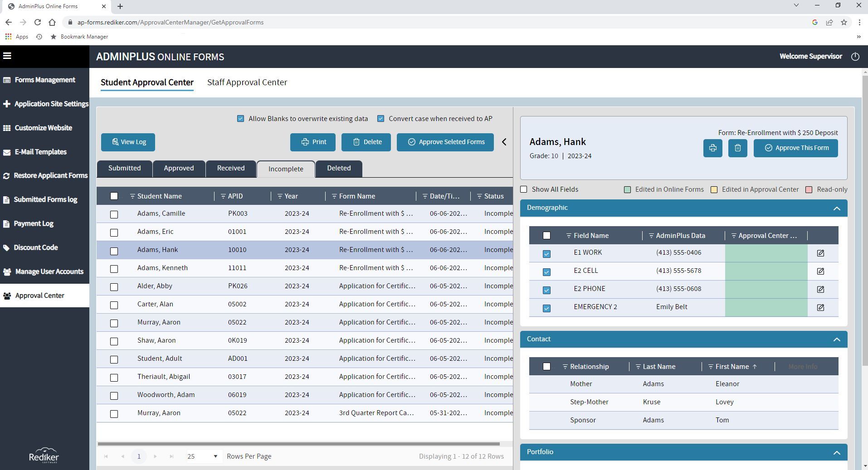Filter the APID column
This screenshot has width=868, height=470.
coord(223,196)
